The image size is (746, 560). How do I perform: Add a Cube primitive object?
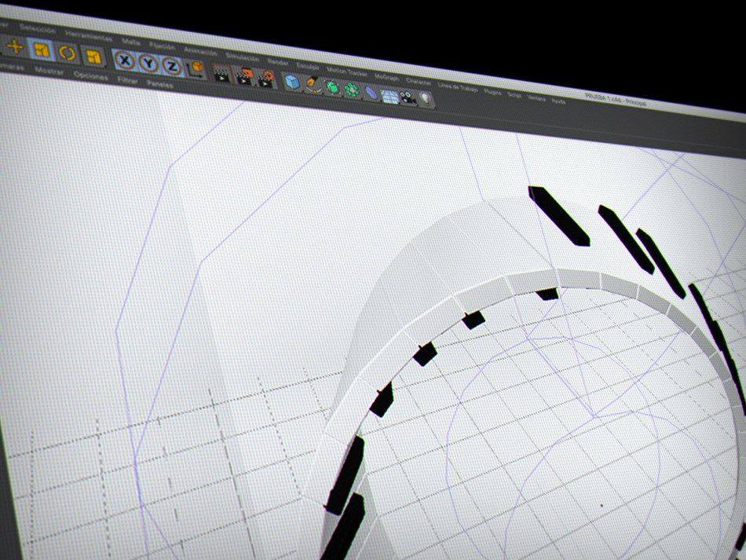tap(292, 82)
